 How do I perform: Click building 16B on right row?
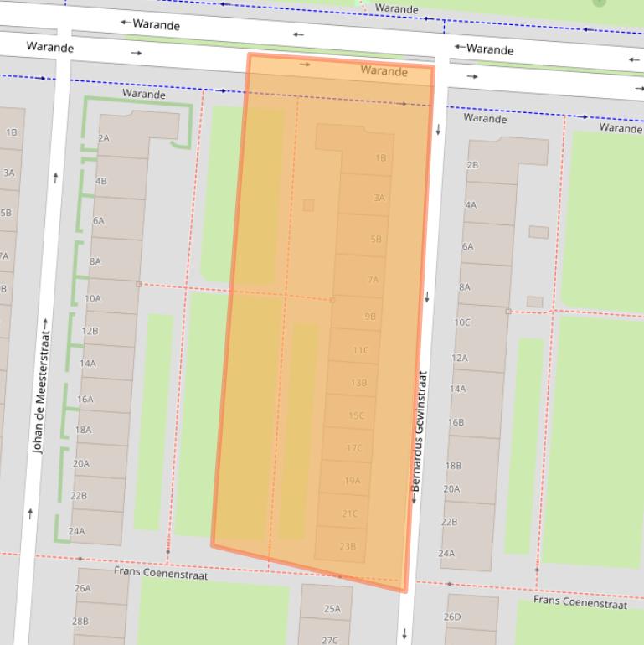(456, 422)
